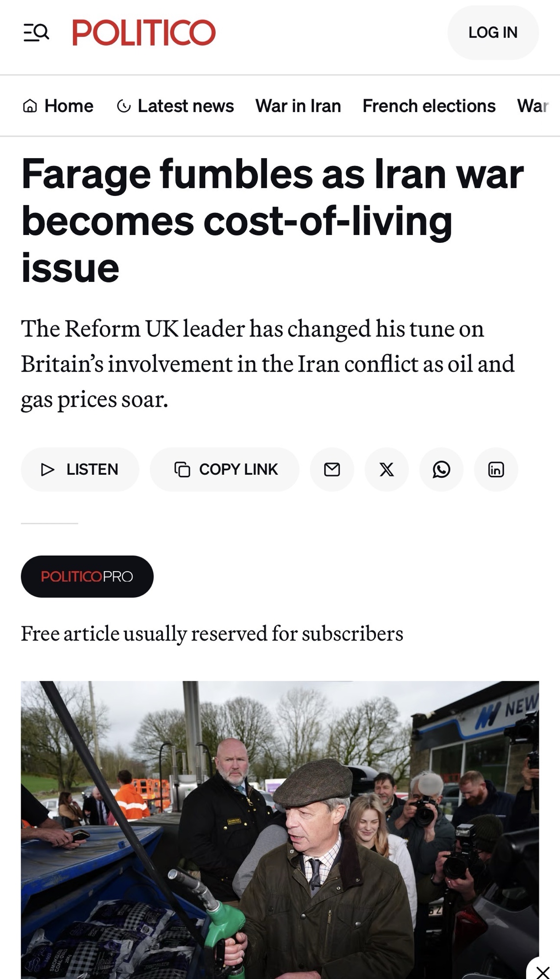Share the article on X
The width and height of the screenshot is (560, 979).
pyautogui.click(x=387, y=469)
